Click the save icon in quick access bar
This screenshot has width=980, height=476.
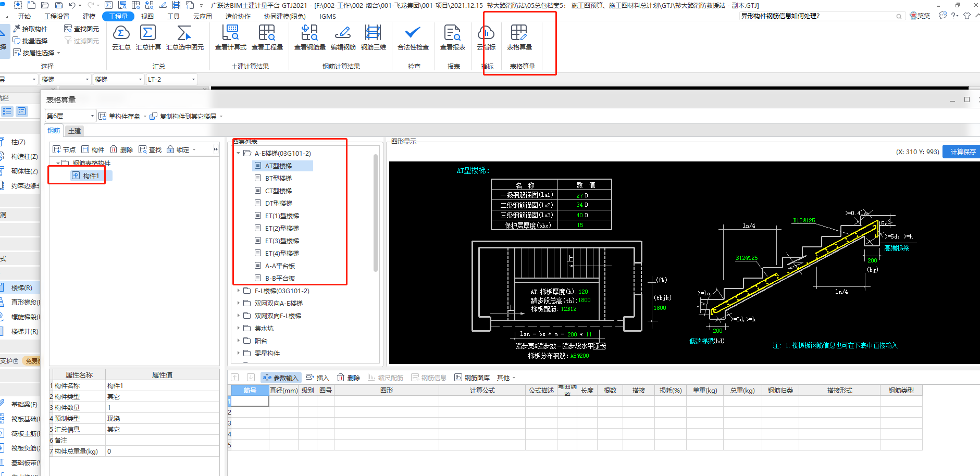(x=58, y=5)
